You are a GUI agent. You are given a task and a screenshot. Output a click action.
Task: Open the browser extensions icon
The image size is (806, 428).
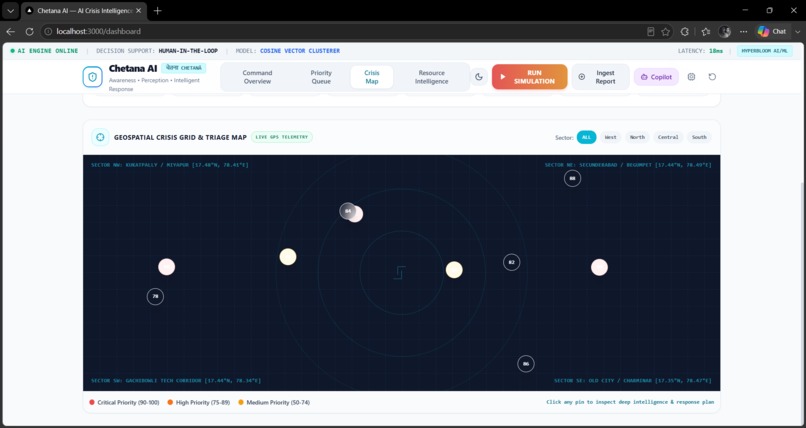coord(685,31)
